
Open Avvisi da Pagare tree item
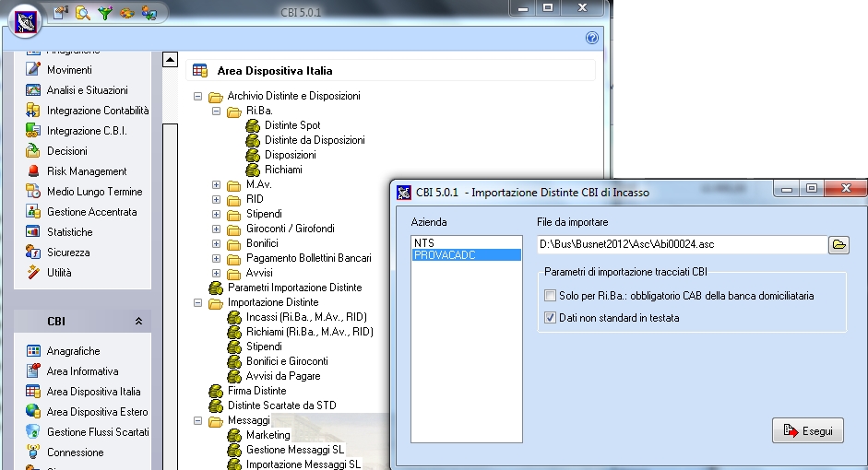pos(283,376)
